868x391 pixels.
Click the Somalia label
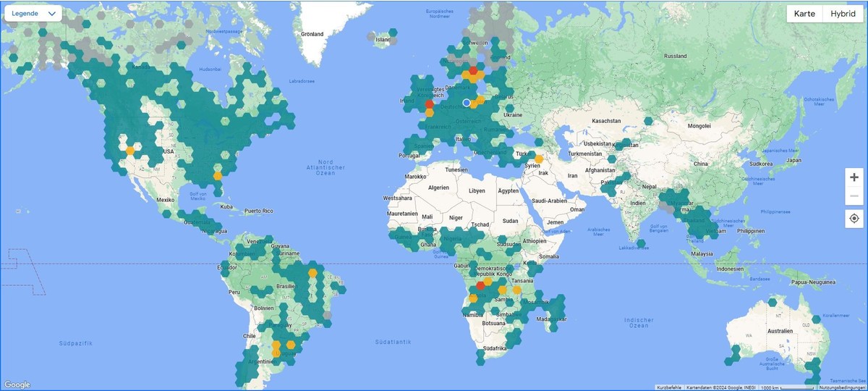[548, 256]
